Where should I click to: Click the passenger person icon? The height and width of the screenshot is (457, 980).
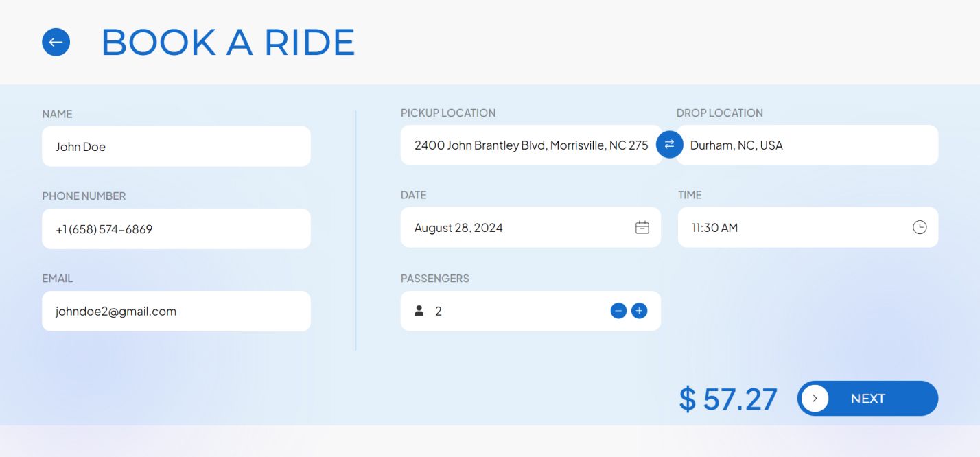click(419, 311)
